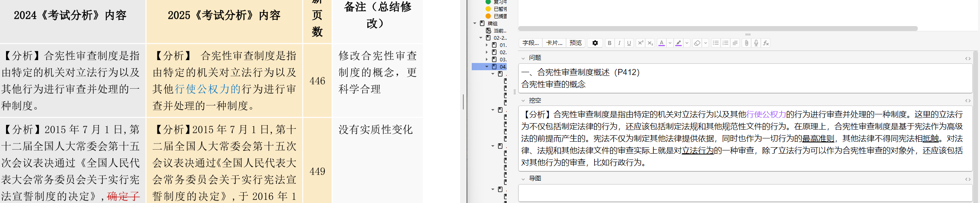Click underlined 最高准则 in 挖空 field
The height and width of the screenshot is (203, 980).
[x=818, y=138]
